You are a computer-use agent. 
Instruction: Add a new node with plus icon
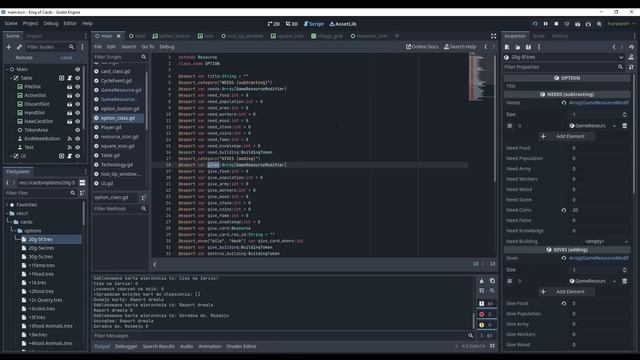pos(8,47)
